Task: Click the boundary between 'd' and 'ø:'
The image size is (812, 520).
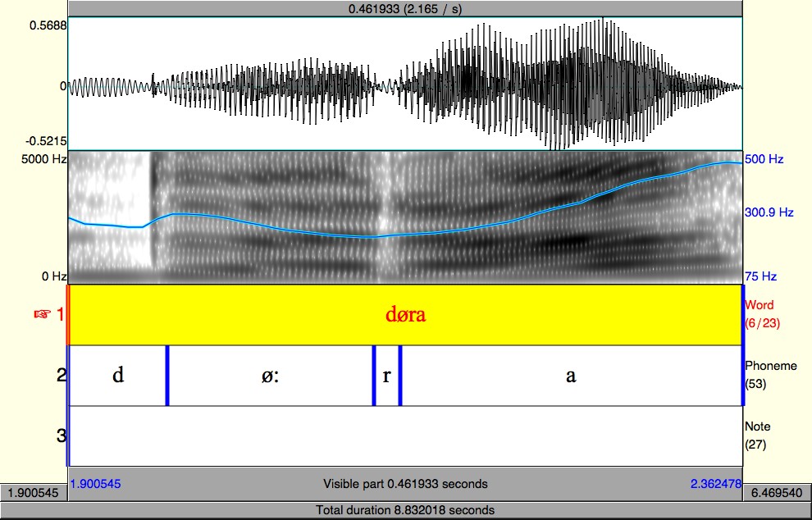Action: (167, 376)
